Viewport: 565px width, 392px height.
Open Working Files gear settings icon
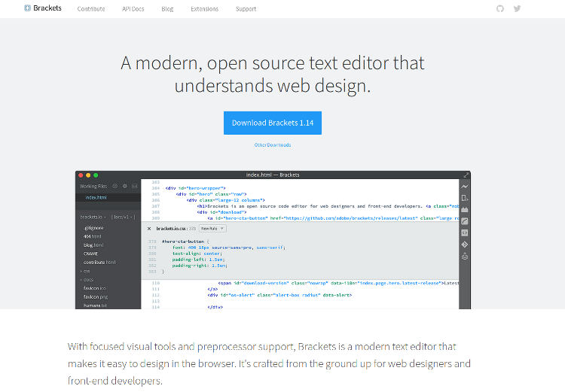click(124, 186)
